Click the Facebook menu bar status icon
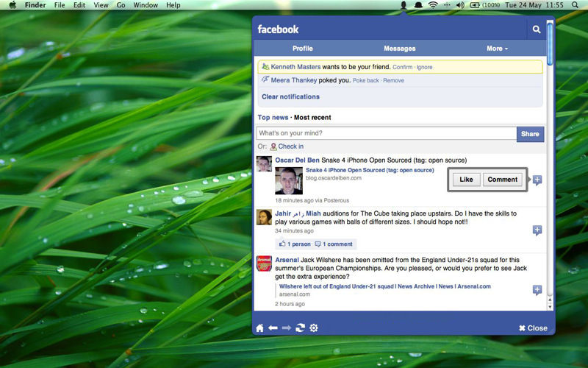The image size is (588, 368). tap(404, 5)
